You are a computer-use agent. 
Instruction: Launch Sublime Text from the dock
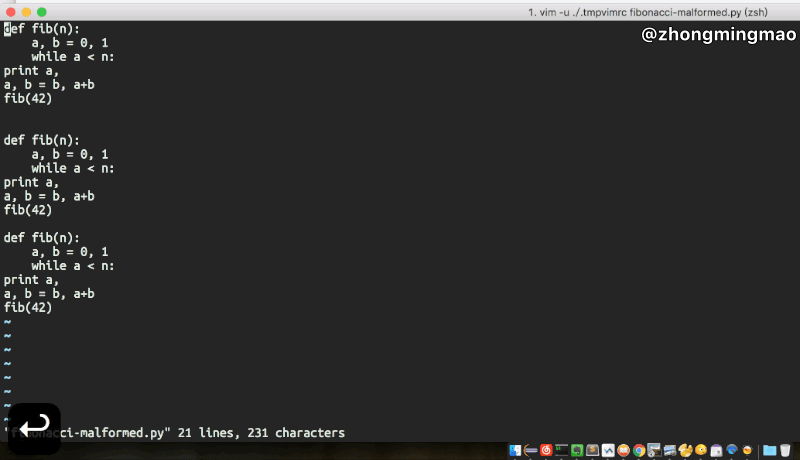593,450
